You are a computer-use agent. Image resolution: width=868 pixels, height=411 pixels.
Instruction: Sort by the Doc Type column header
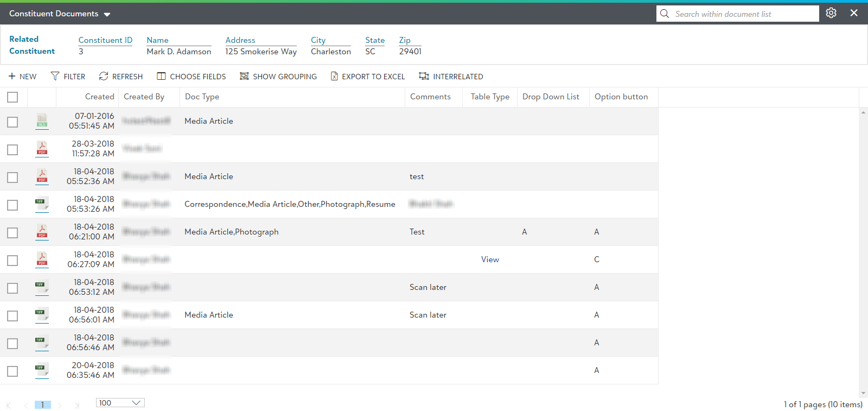[202, 97]
